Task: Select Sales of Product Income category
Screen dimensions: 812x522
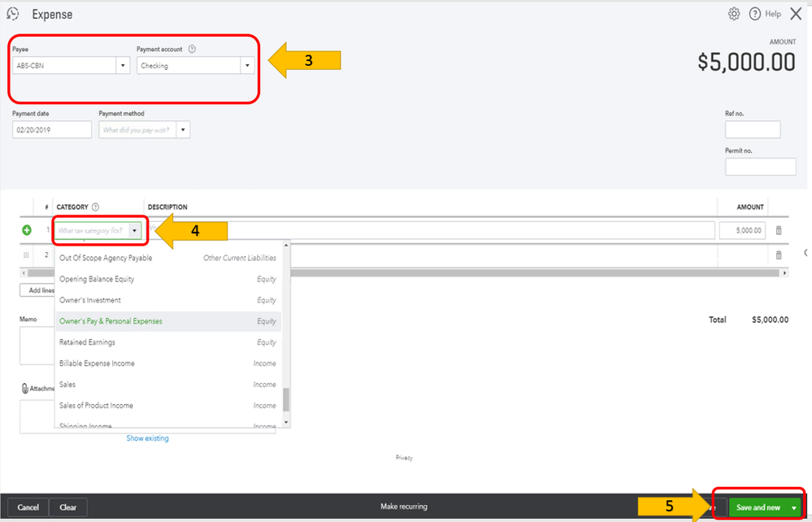Action: 167,406
